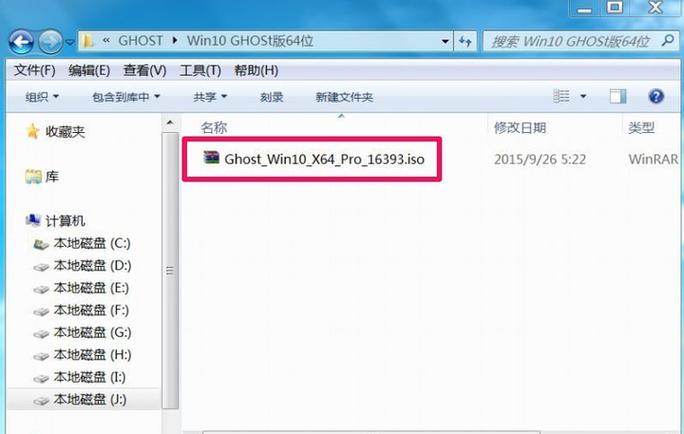Expand the arrow after GHOST breadcrumb
Viewport: 684px width, 434px height.
175,41
